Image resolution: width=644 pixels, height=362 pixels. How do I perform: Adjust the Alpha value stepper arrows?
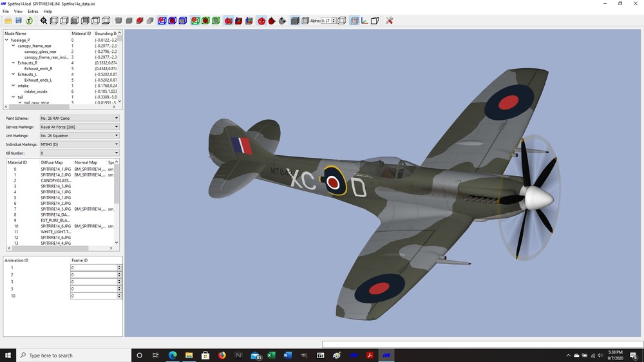coord(334,21)
